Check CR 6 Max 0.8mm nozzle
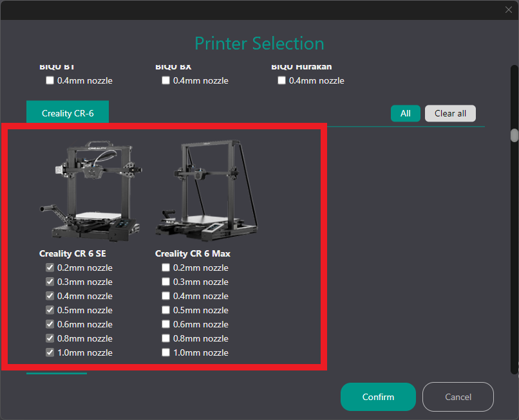The width and height of the screenshot is (519, 420). (165, 338)
